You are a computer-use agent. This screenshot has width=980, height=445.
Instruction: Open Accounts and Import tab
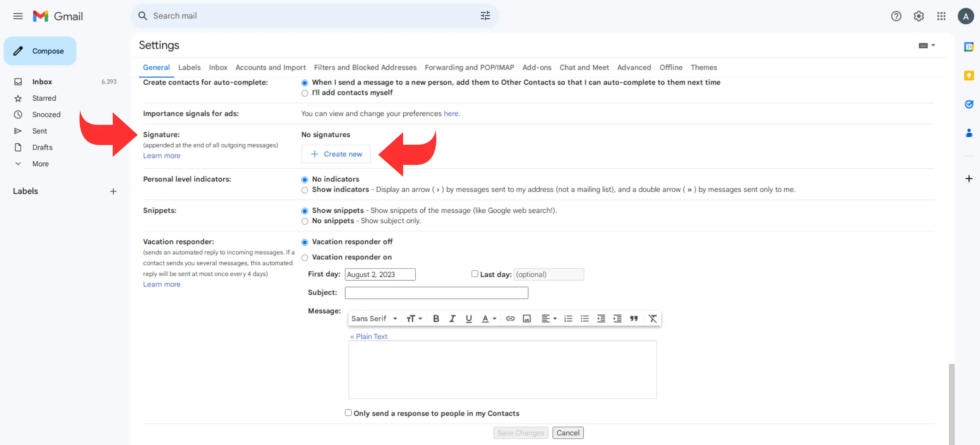(270, 67)
